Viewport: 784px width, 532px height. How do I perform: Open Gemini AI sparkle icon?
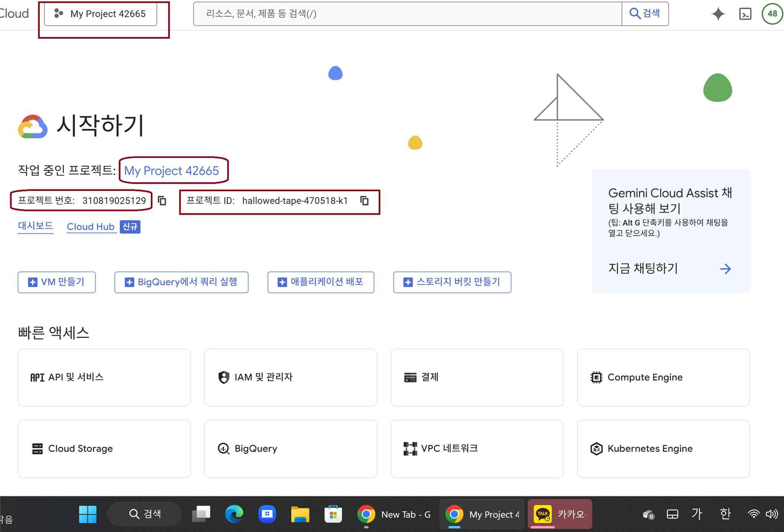coord(718,14)
